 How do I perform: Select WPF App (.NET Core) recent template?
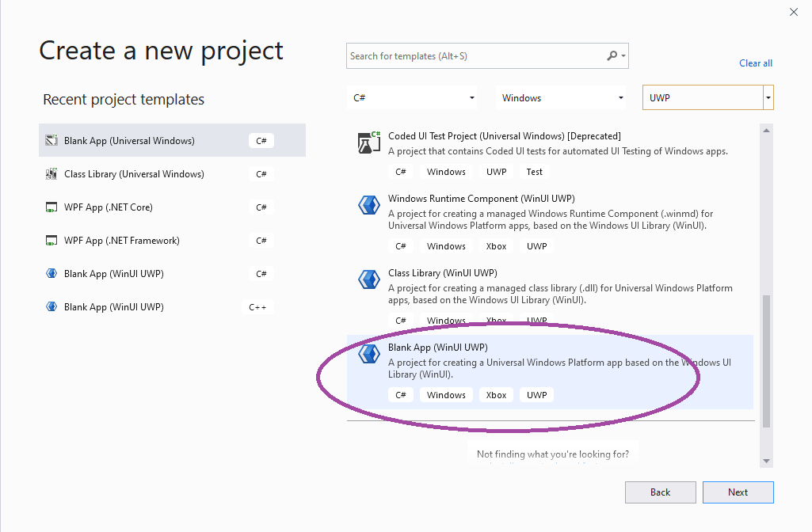pos(172,207)
